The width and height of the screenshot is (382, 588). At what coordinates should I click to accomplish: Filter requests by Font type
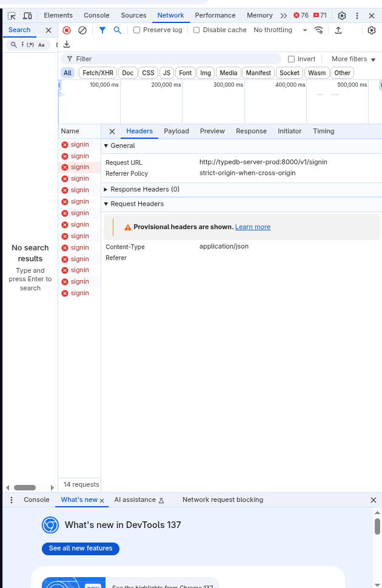186,73
